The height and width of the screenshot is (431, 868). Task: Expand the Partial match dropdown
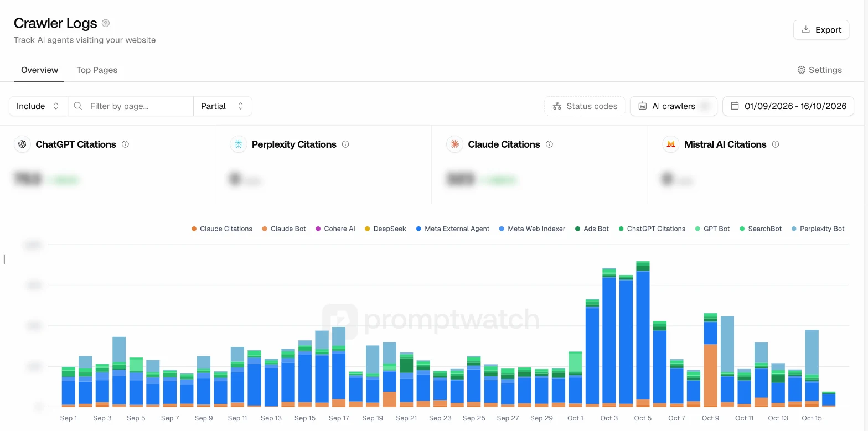pos(223,106)
